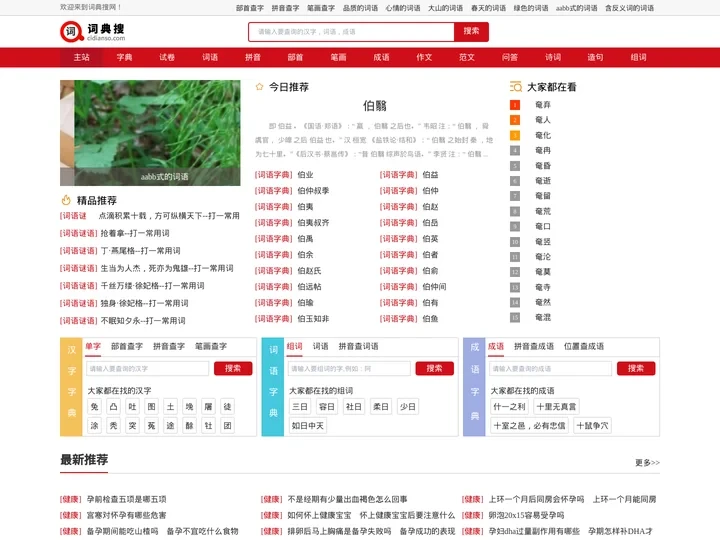Open the 成语 navigation item
This screenshot has height=540, width=720.
click(381, 57)
